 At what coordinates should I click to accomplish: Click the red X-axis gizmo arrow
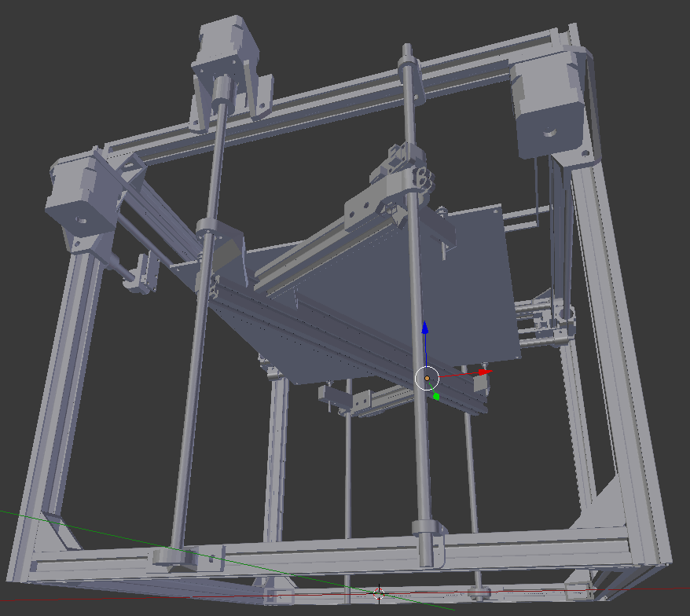[485, 372]
